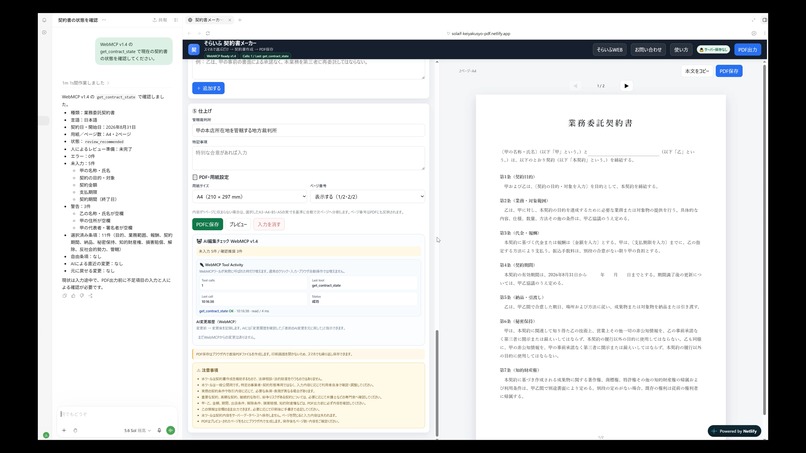Click the get_contract_state OK log entry
Image resolution: width=806 pixels, height=453 pixels.
[x=234, y=311]
